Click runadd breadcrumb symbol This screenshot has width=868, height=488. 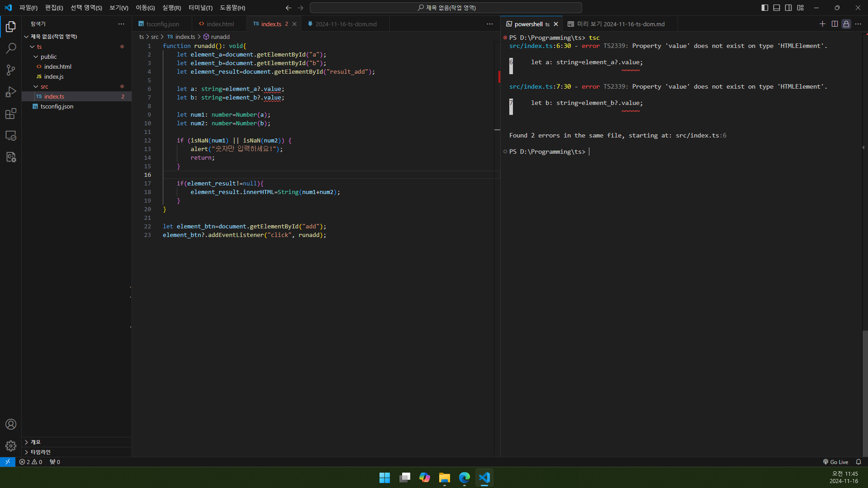[x=216, y=37]
